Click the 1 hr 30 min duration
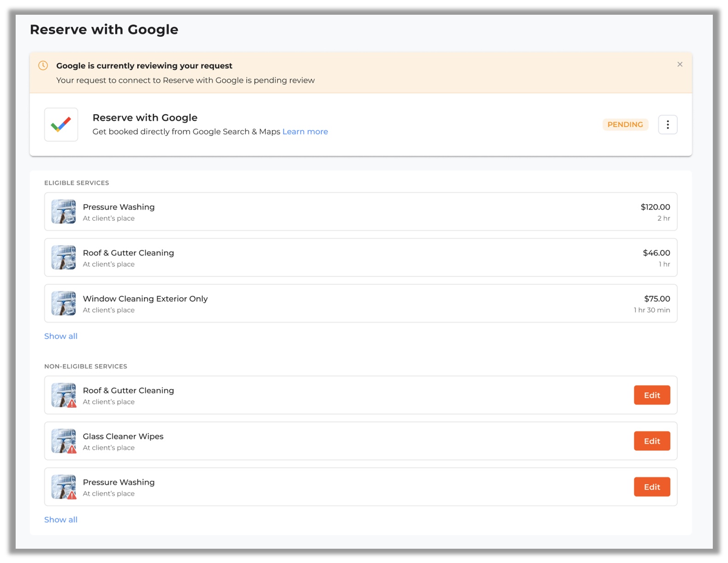This screenshot has height=563, width=728. coord(652,310)
